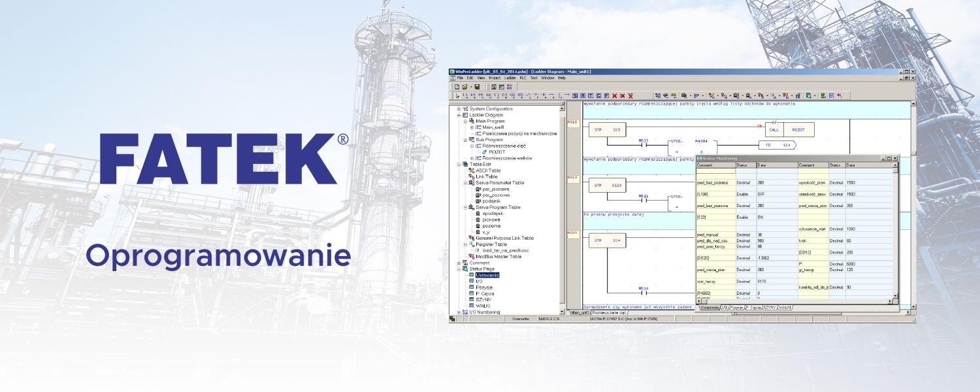Expand the I/O Numbering node
Image resolution: width=980 pixels, height=392 pixels.
click(x=459, y=312)
